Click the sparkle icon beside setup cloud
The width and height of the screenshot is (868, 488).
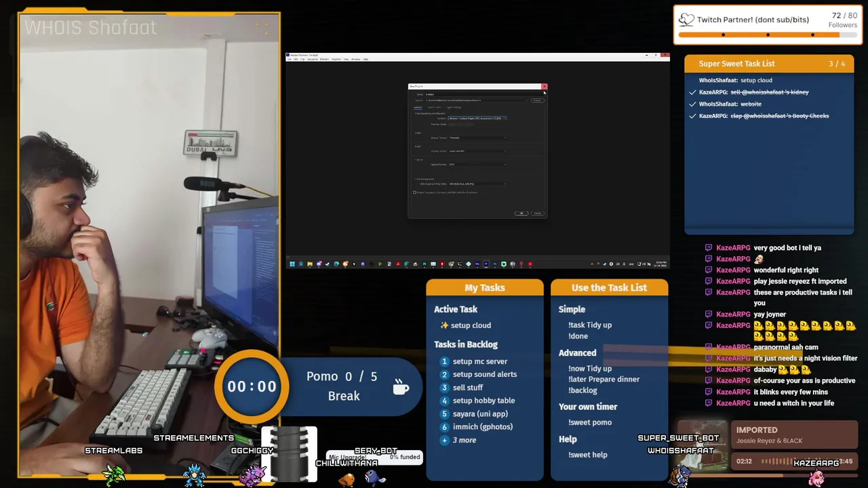click(444, 325)
